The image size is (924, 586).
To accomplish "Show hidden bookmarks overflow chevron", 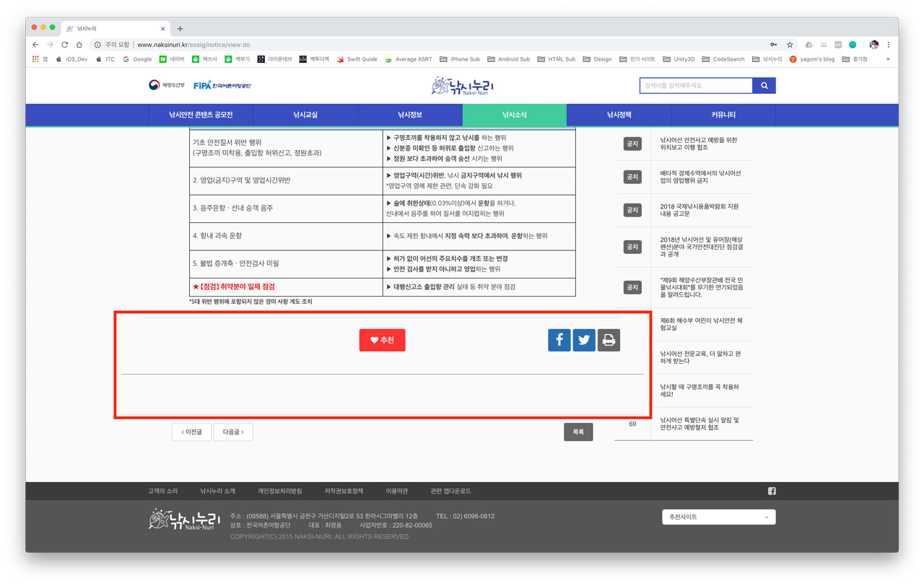I will tap(888, 59).
